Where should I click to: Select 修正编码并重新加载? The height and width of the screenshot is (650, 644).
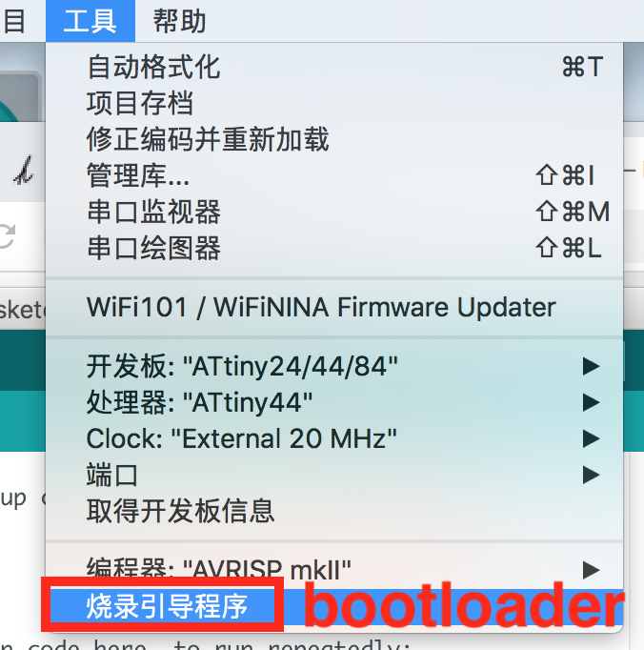(334, 139)
